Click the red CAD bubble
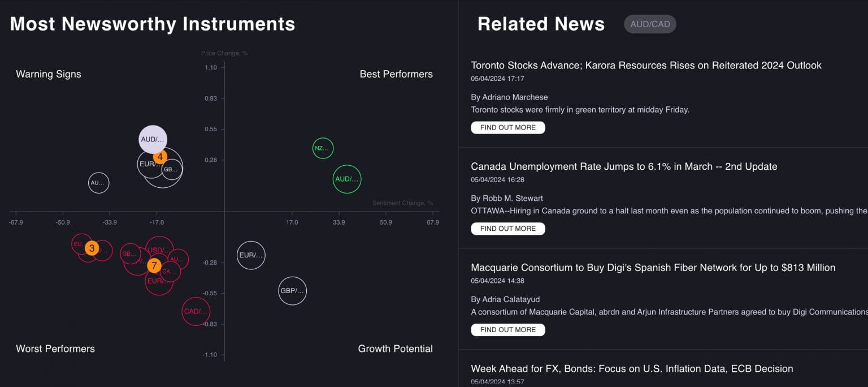Screen dimensions: 868x387 click(x=196, y=311)
